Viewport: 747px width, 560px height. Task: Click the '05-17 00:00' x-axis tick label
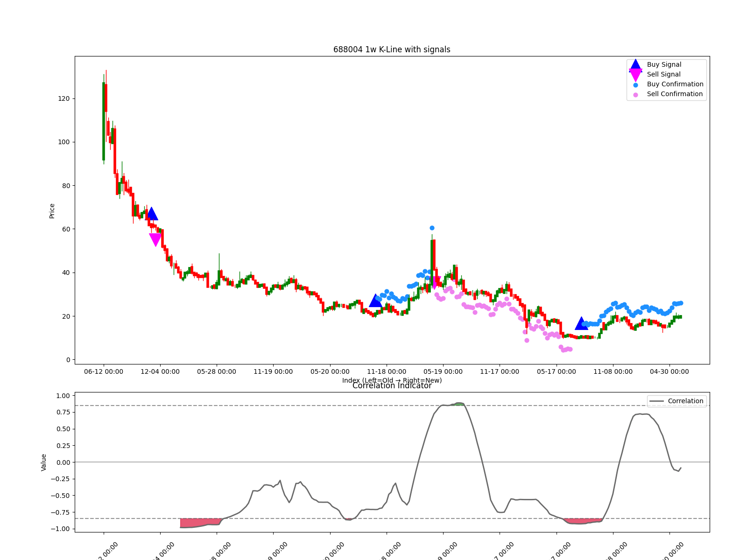tap(557, 371)
